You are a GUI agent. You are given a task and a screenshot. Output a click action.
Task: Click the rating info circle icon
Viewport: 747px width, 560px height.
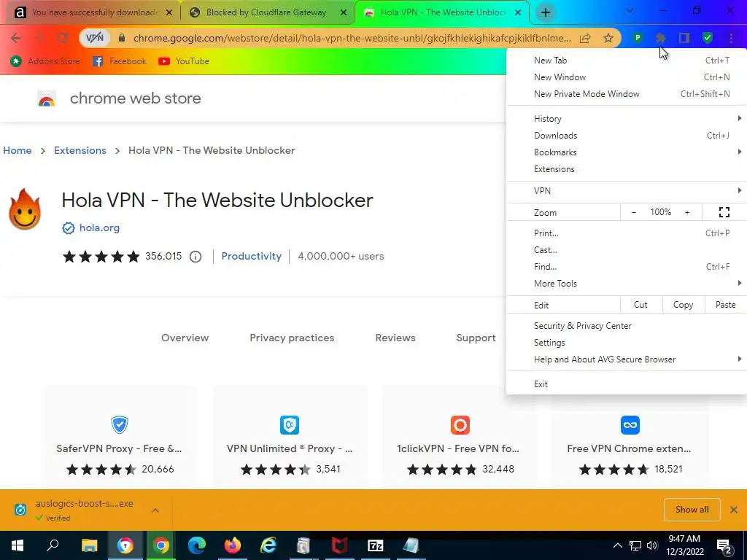pos(196,257)
